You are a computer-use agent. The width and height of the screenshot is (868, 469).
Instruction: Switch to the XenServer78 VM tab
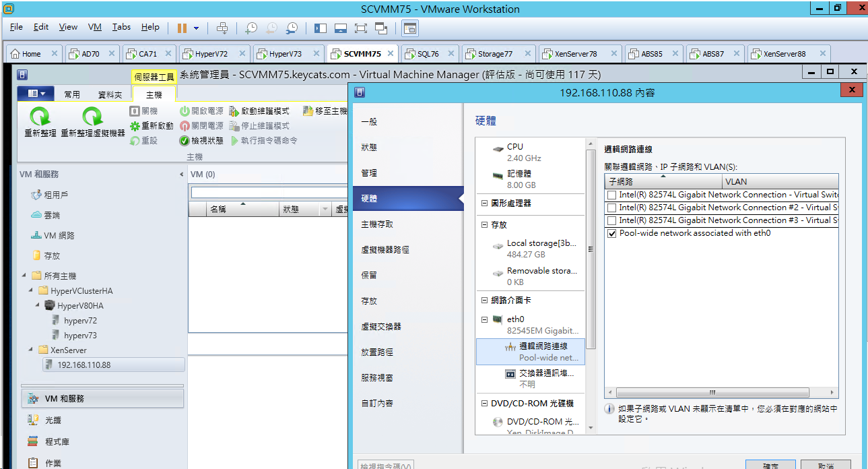click(580, 54)
